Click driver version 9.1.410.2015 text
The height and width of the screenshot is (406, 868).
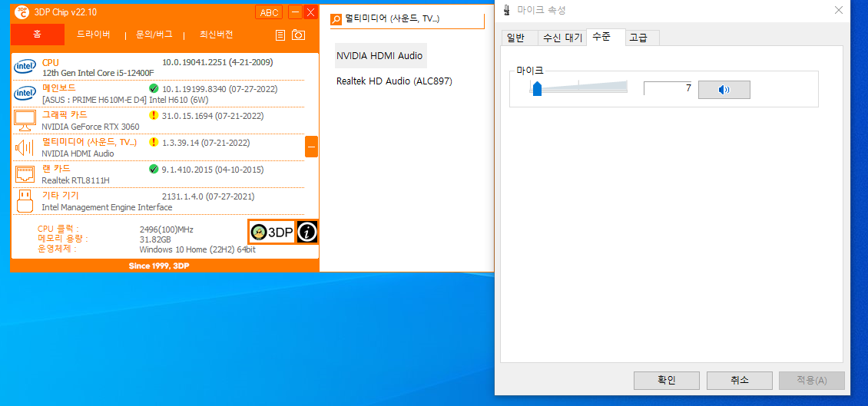(213, 170)
